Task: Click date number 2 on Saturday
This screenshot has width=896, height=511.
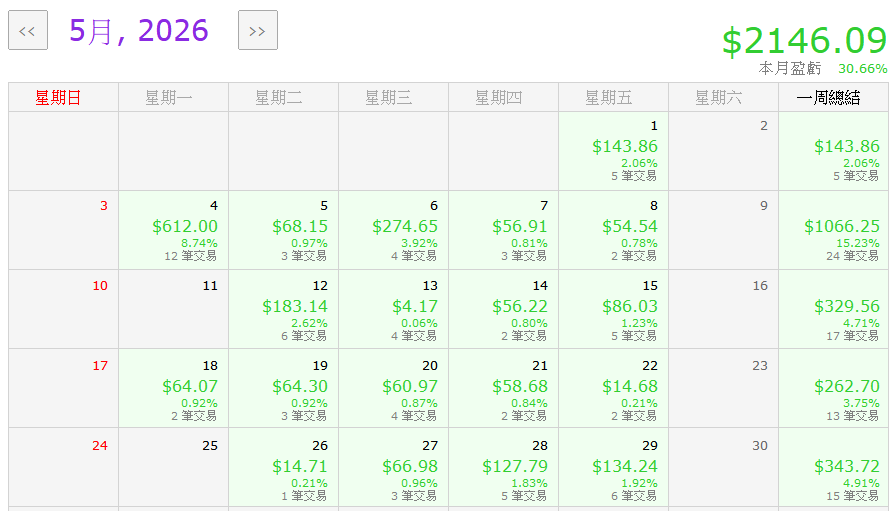Action: pyautogui.click(x=763, y=126)
